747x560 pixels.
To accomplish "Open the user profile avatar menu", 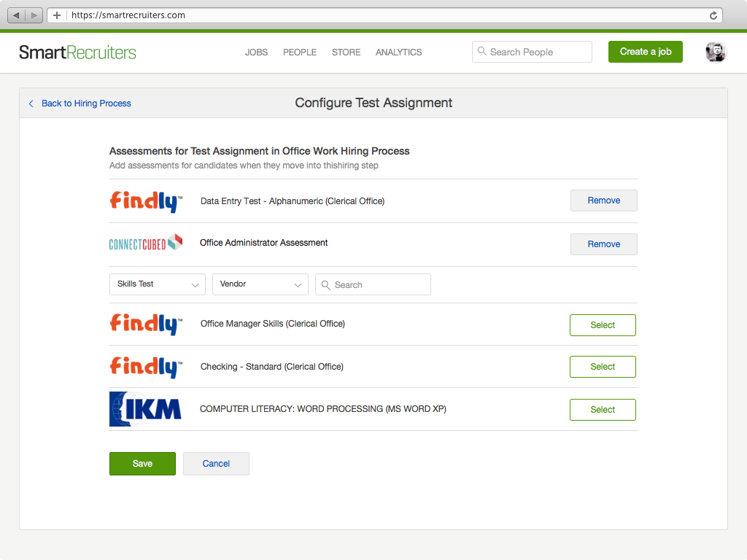I will point(715,52).
